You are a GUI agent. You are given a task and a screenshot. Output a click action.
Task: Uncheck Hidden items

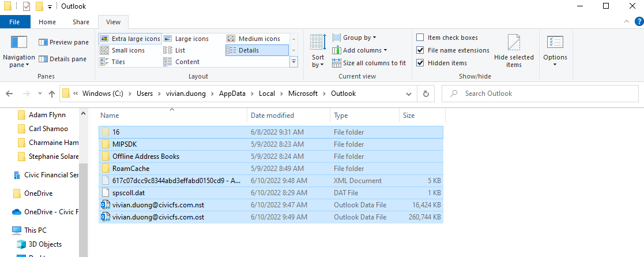pos(420,63)
